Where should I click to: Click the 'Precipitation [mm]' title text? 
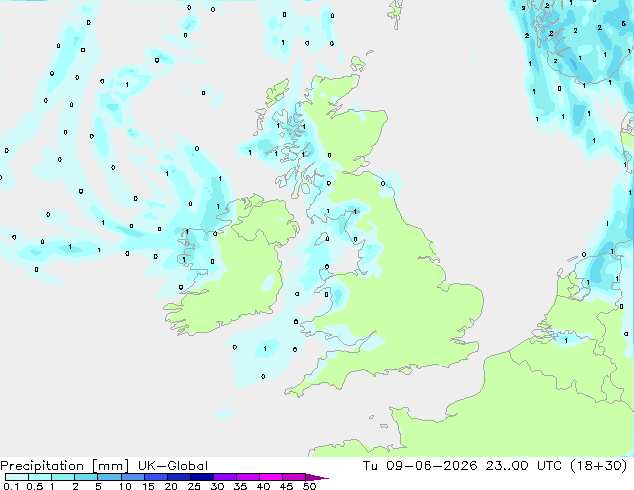(x=64, y=466)
